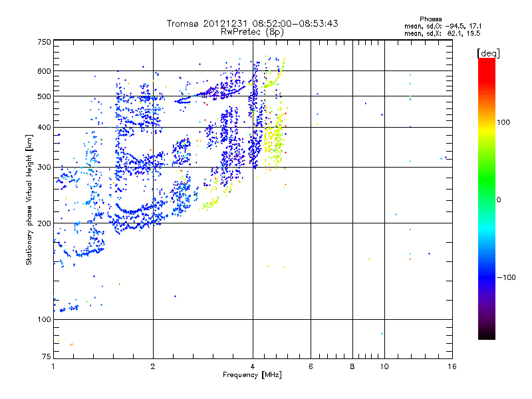This screenshot has width=532, height=399.
Task: Click the x-axis '1' tick label
Action: pos(53,366)
